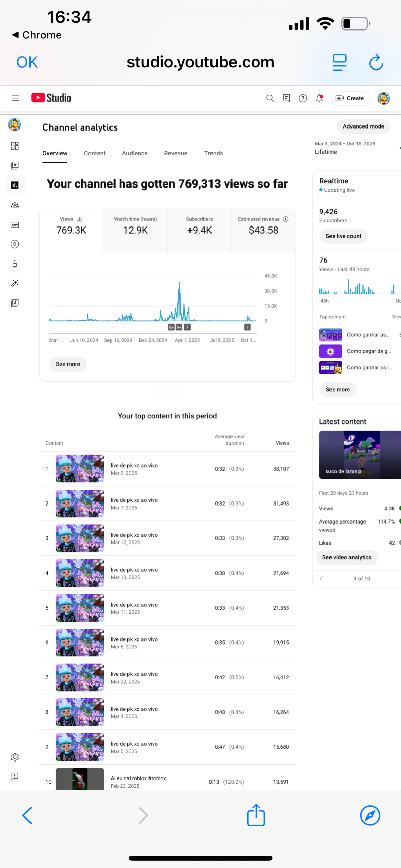Tap the studio.youtube.com address text
Image resolution: width=401 pixels, height=868 pixels.
200,62
